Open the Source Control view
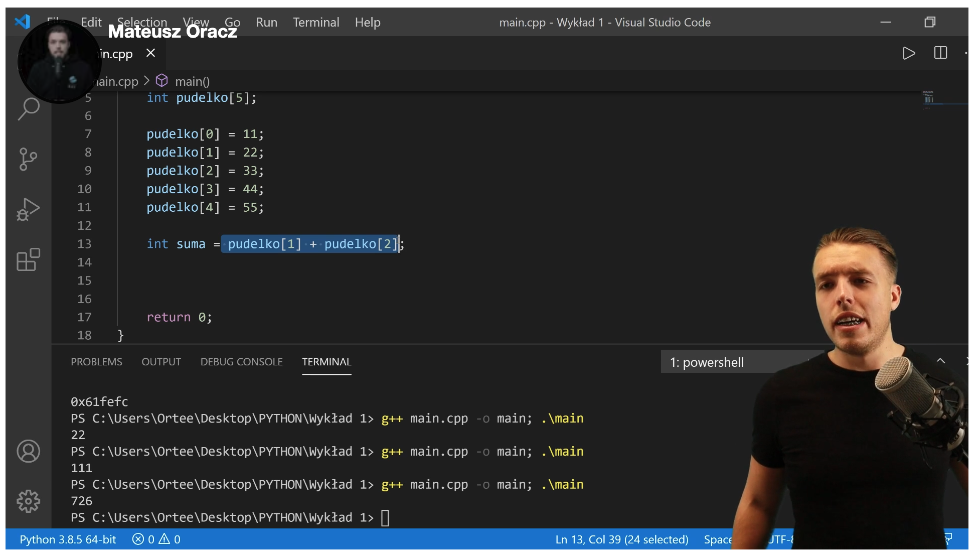Image resolution: width=980 pixels, height=556 pixels. (28, 159)
